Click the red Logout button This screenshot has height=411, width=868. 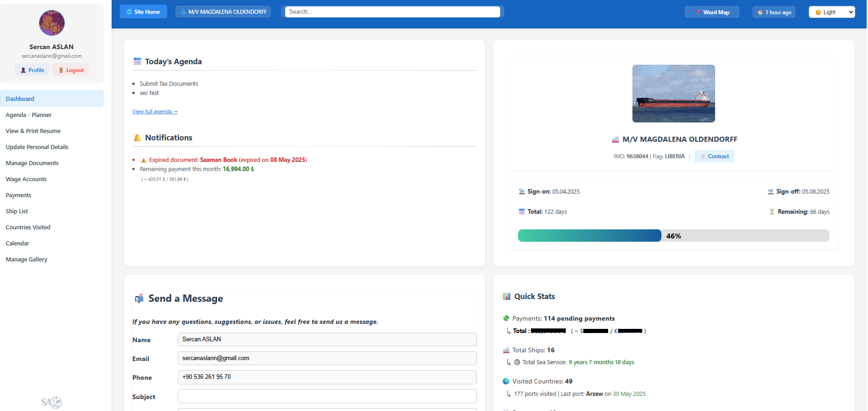pos(70,70)
